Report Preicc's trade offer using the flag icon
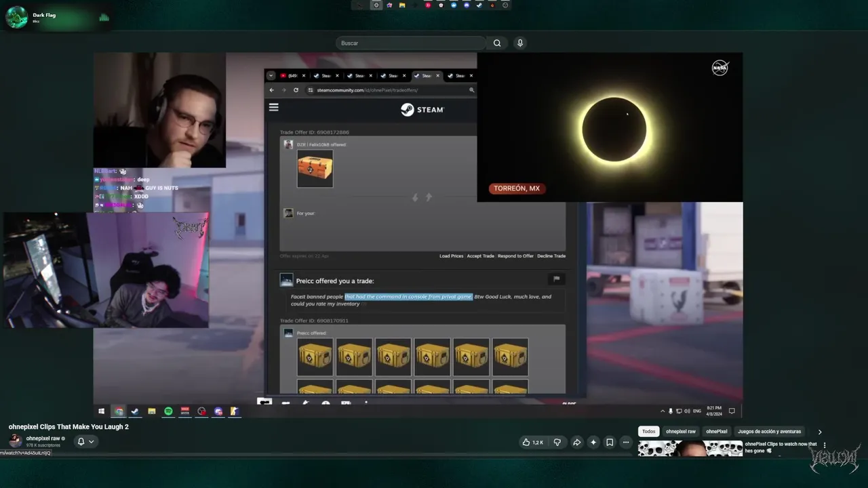Image resolution: width=868 pixels, height=488 pixels. 556,279
